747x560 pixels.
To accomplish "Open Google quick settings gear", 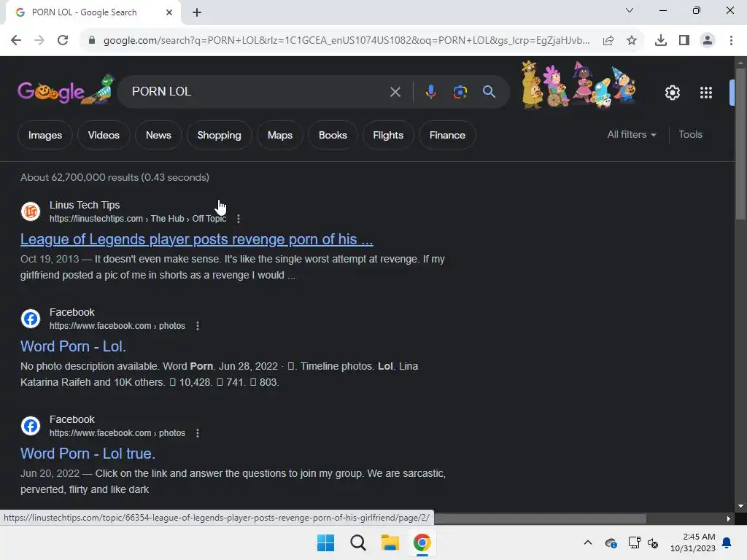I will coord(672,93).
